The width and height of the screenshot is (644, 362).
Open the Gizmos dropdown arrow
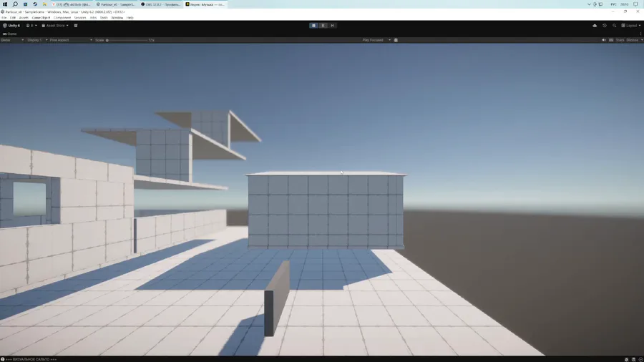pos(642,40)
